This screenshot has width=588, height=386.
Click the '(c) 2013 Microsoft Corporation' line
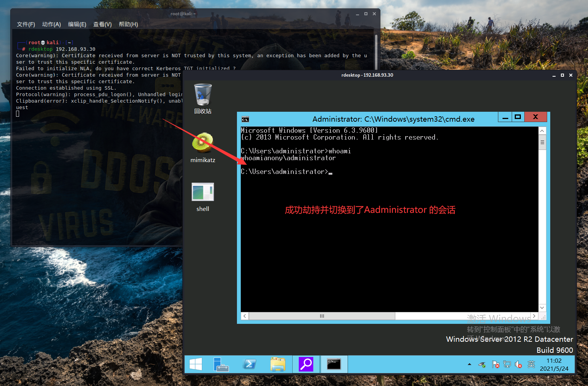click(340, 137)
